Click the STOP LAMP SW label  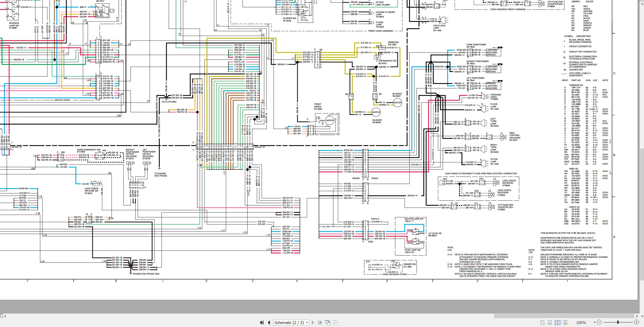[413, 250]
